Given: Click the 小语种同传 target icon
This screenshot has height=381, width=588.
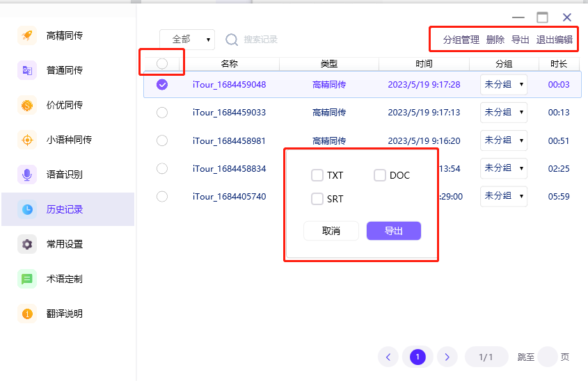Looking at the screenshot, I should coord(27,140).
